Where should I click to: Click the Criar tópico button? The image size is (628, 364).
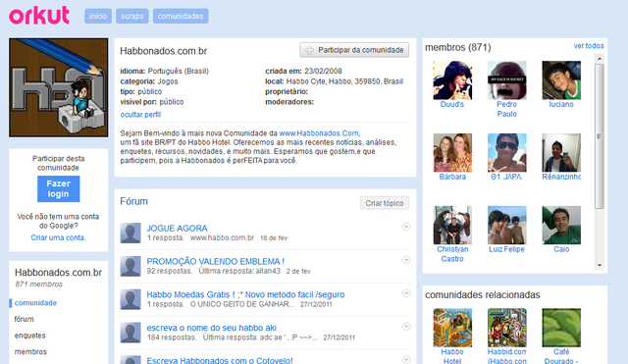(x=385, y=203)
